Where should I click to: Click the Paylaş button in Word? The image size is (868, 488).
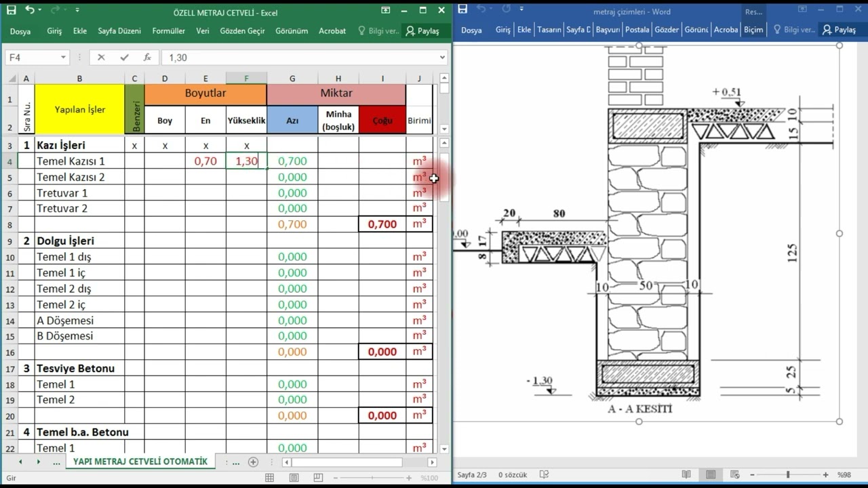[839, 30]
